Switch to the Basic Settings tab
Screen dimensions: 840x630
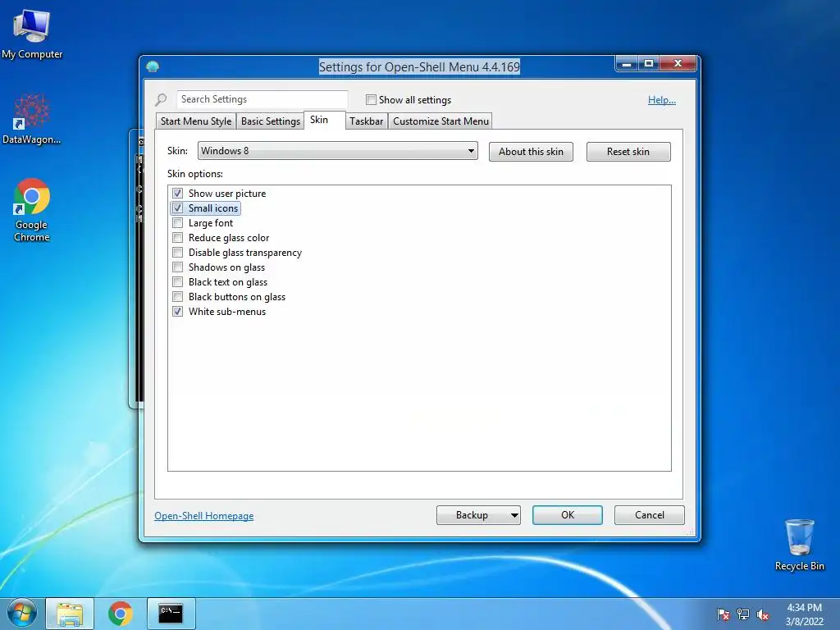point(271,121)
